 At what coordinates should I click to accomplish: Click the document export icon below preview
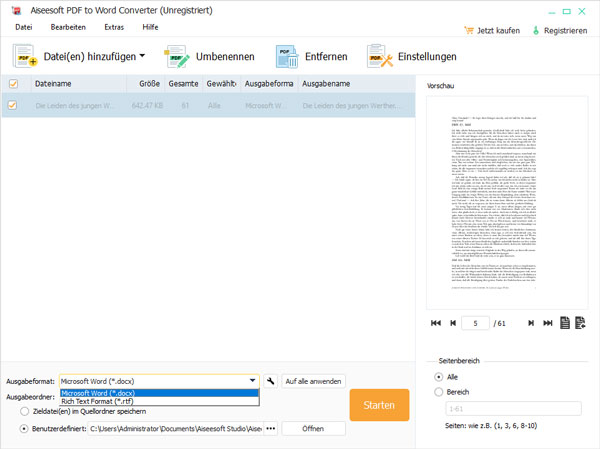coord(580,323)
